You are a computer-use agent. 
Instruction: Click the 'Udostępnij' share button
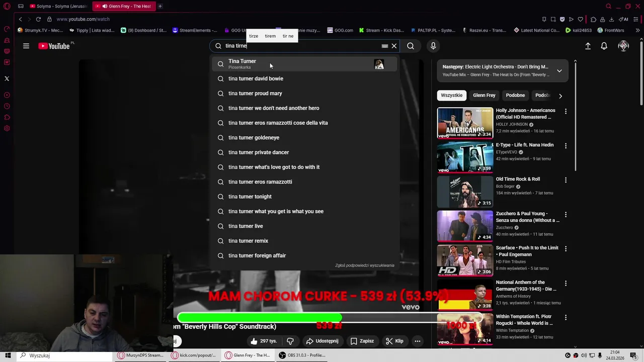tap(322, 341)
